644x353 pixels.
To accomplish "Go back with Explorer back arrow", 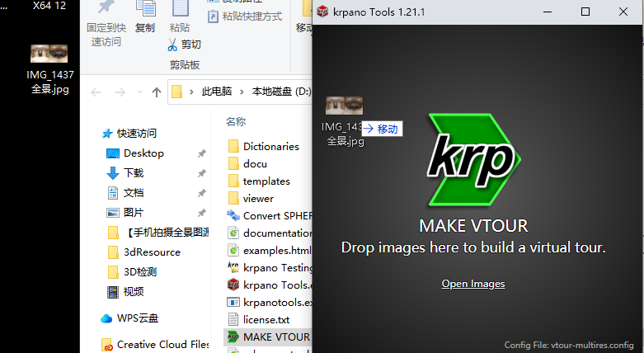I will coord(96,92).
